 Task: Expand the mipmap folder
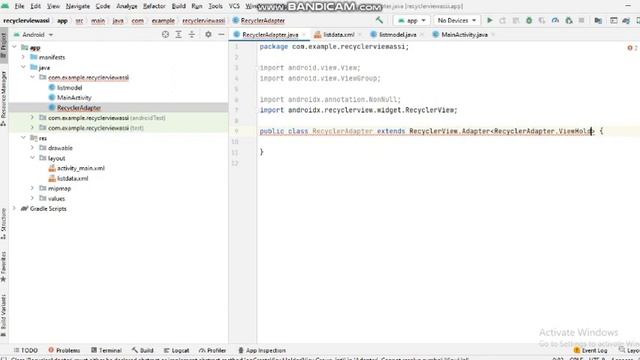(33, 188)
